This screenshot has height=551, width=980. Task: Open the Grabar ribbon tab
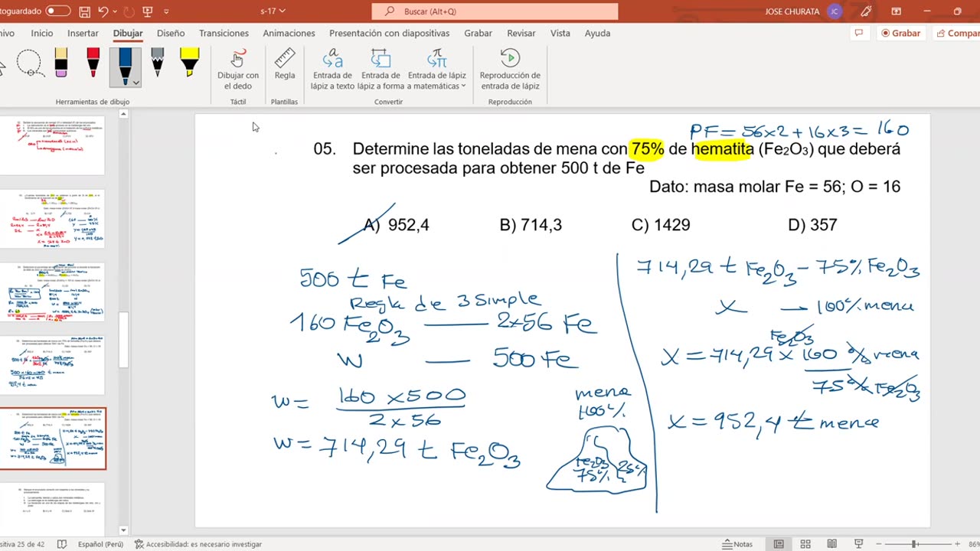[x=478, y=33]
